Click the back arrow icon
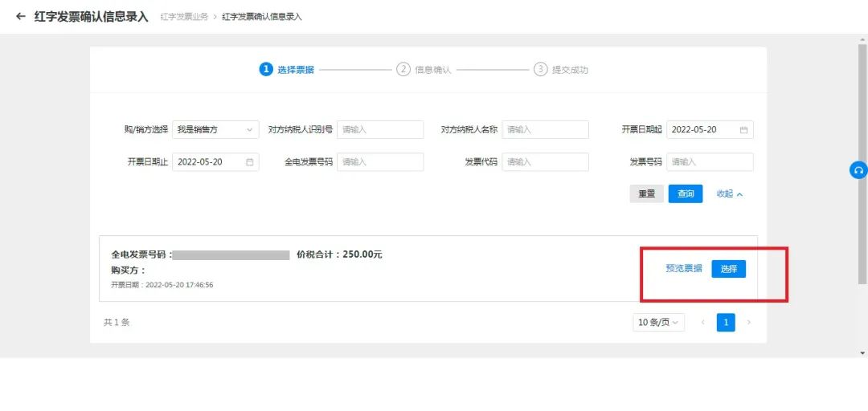 coord(21,16)
